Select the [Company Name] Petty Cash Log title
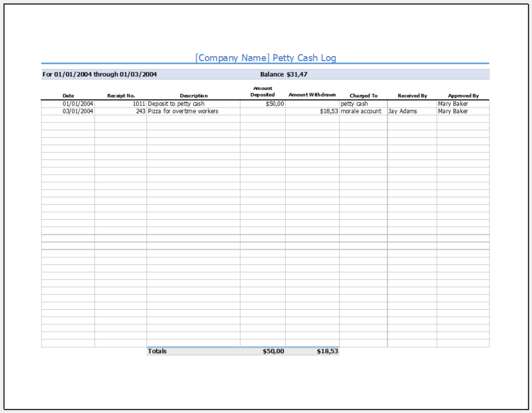 pyautogui.click(x=265, y=58)
